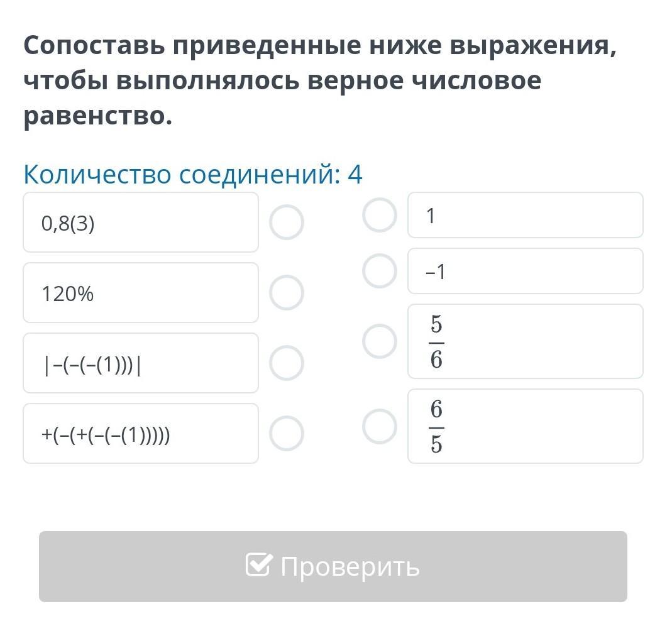Select the connector circle left of answer −1

[380, 271]
